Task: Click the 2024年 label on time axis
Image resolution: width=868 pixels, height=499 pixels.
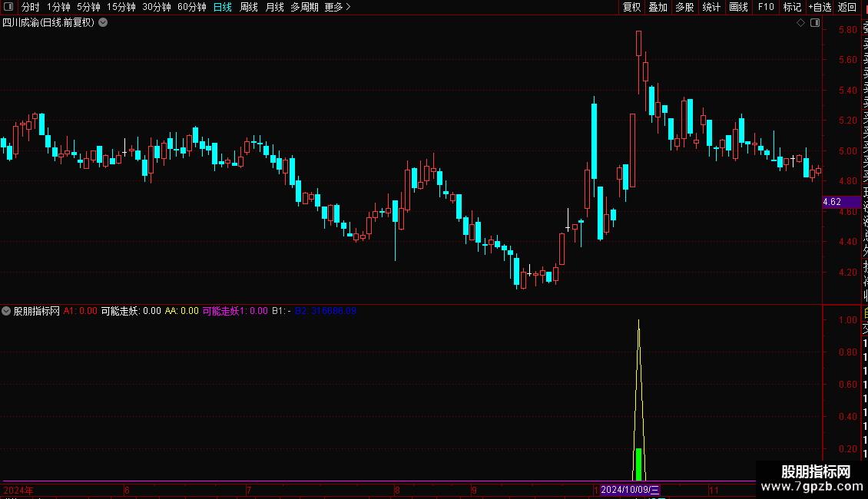Action: click(18, 490)
